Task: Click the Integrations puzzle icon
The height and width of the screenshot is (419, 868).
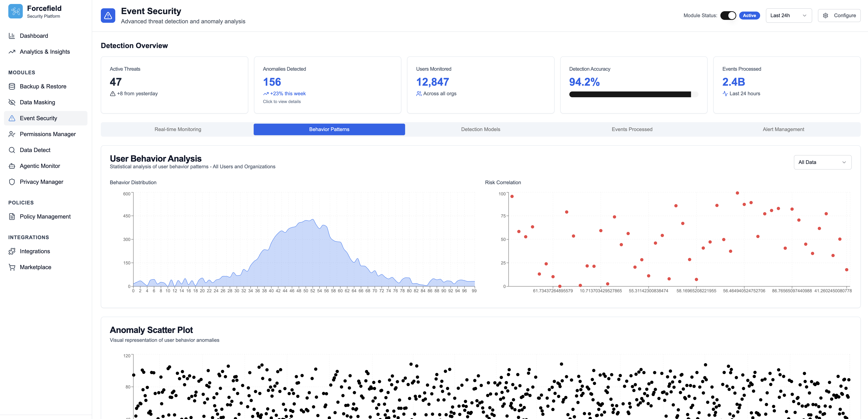Action: pyautogui.click(x=12, y=251)
